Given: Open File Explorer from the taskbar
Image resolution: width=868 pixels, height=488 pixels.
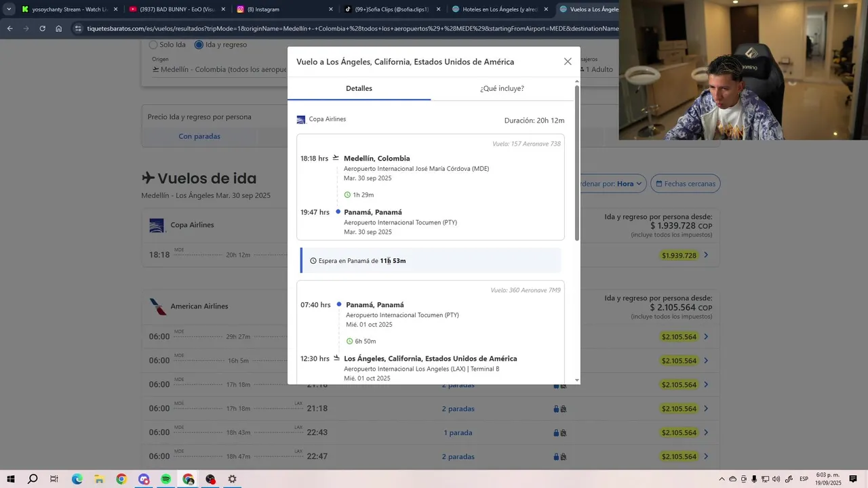Looking at the screenshot, I should (99, 479).
